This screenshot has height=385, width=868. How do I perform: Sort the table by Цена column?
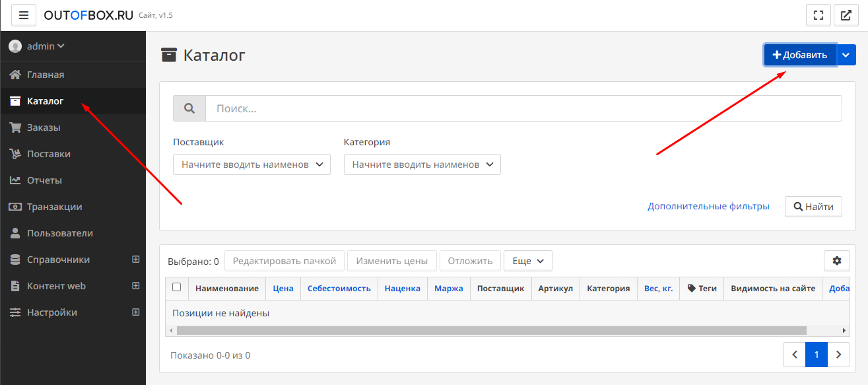coord(283,289)
